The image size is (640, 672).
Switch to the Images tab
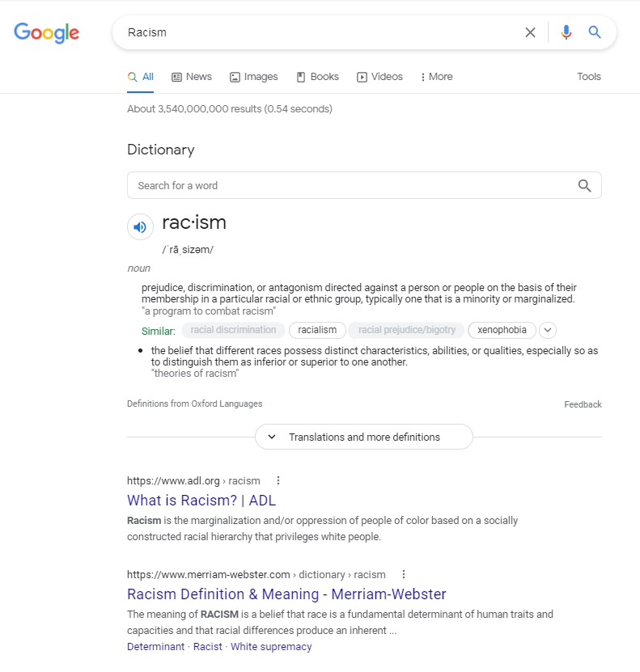click(x=254, y=77)
